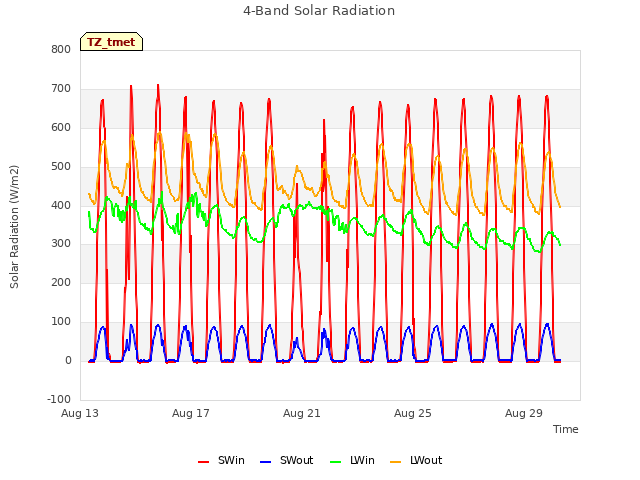Click the Solar Radiation (W/m2) axis label
The width and height of the screenshot is (640, 480).
[14, 227]
